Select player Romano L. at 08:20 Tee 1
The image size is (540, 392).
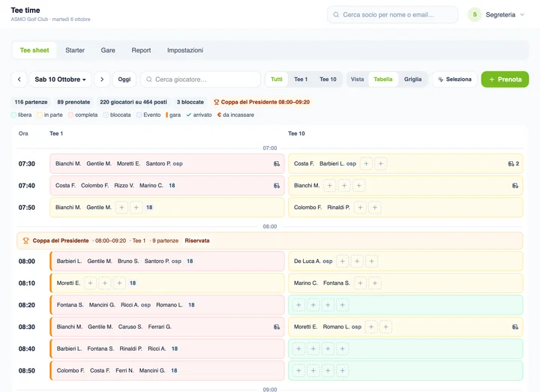tap(169, 305)
